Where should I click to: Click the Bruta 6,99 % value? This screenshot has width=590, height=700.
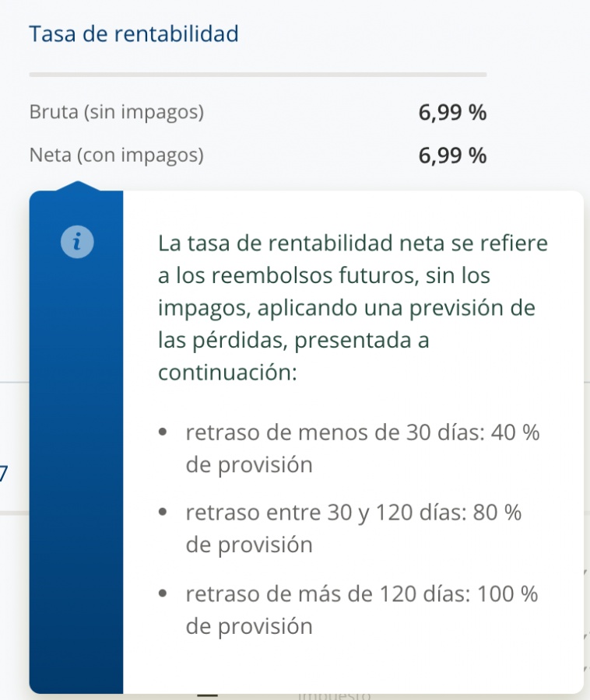click(x=452, y=113)
